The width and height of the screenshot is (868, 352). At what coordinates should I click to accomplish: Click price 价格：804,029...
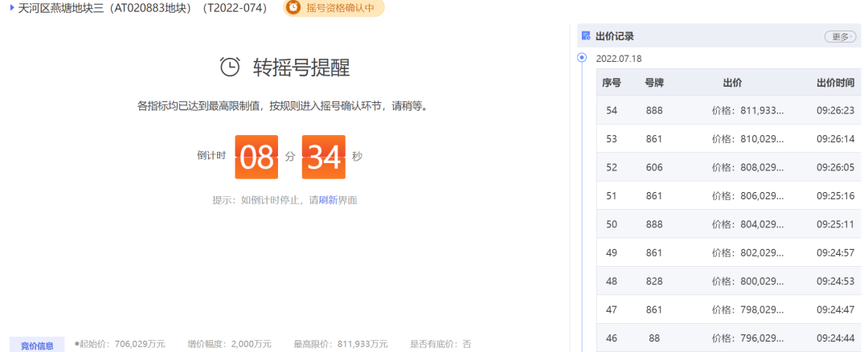pyautogui.click(x=748, y=224)
